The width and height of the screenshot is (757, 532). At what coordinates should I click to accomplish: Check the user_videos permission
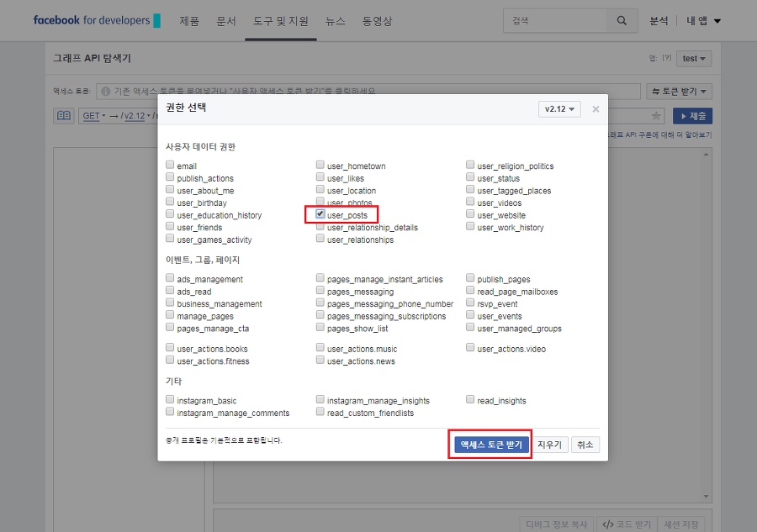(x=470, y=202)
